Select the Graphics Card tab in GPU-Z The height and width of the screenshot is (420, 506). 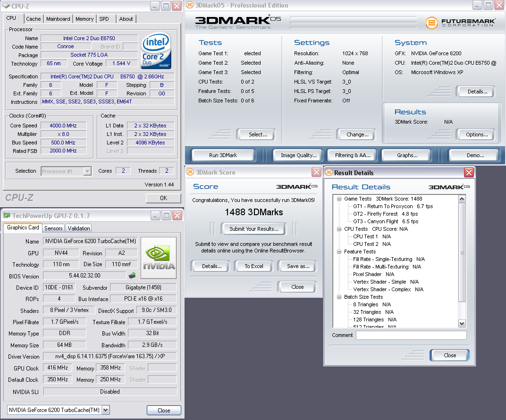click(x=23, y=227)
